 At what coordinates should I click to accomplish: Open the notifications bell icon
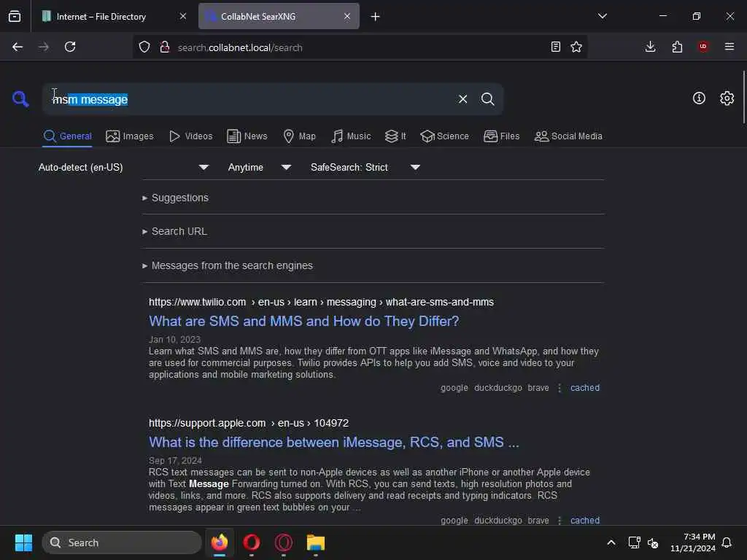point(727,542)
